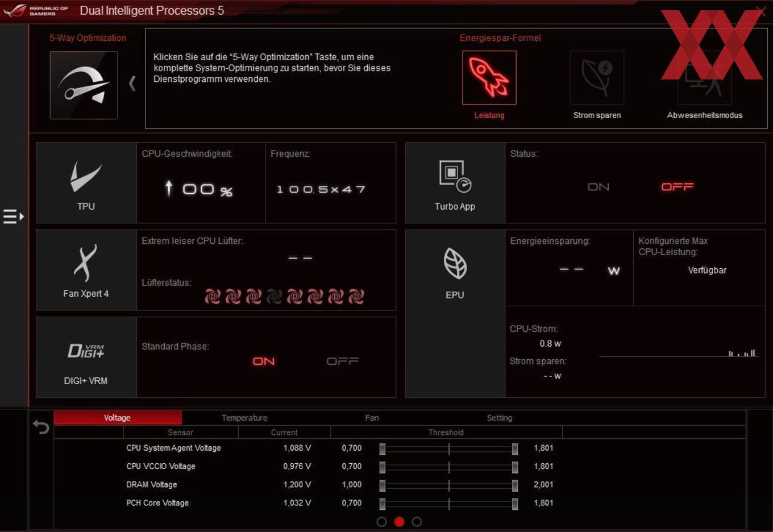Select the Strom sparen leaf mode
Image resolution: width=773 pixels, height=532 pixels.
click(x=597, y=77)
